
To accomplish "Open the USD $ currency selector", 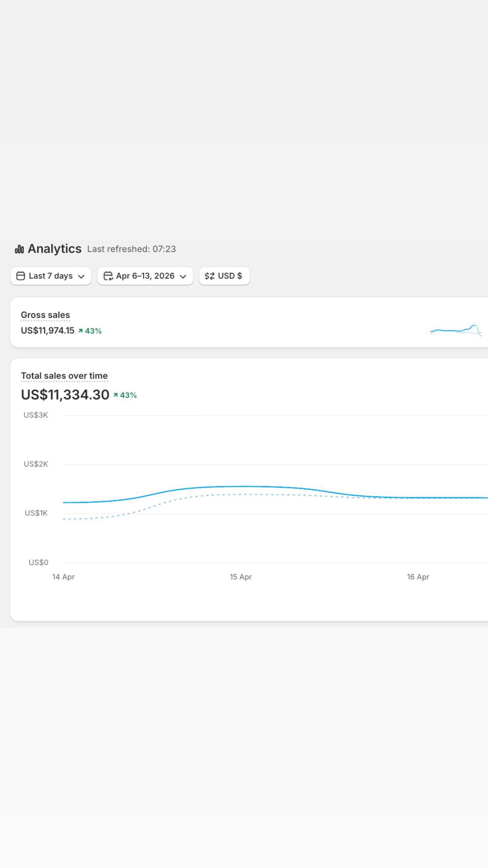I will (x=224, y=276).
